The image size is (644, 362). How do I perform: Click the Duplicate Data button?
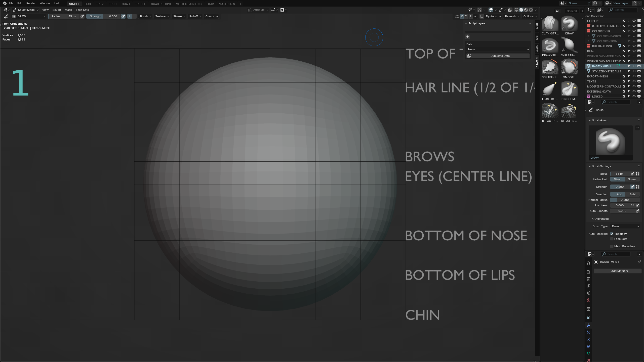(498, 56)
